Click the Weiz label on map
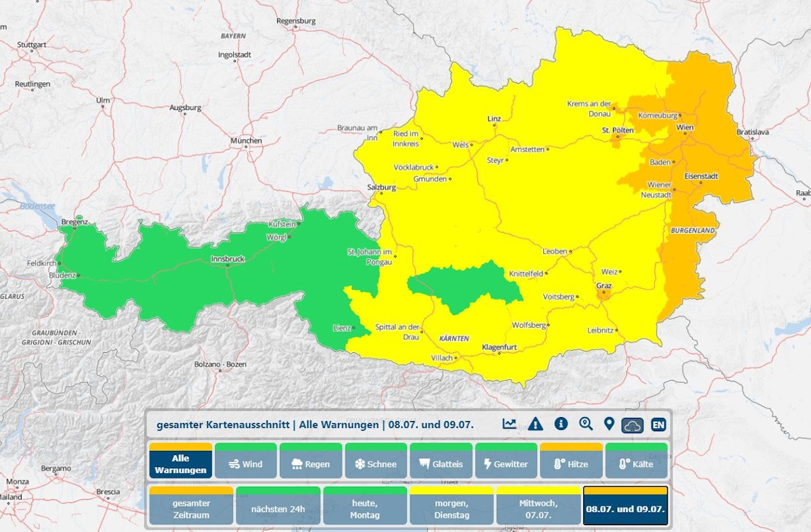The height and width of the screenshot is (532, 811). [610, 271]
